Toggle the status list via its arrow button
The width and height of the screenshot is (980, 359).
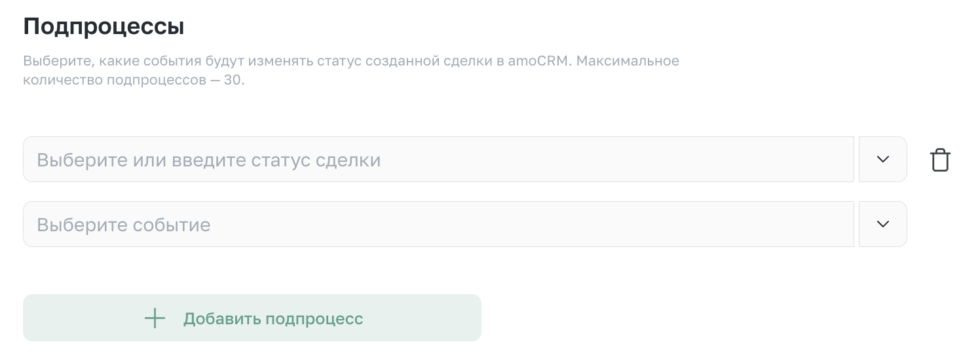pos(883,159)
